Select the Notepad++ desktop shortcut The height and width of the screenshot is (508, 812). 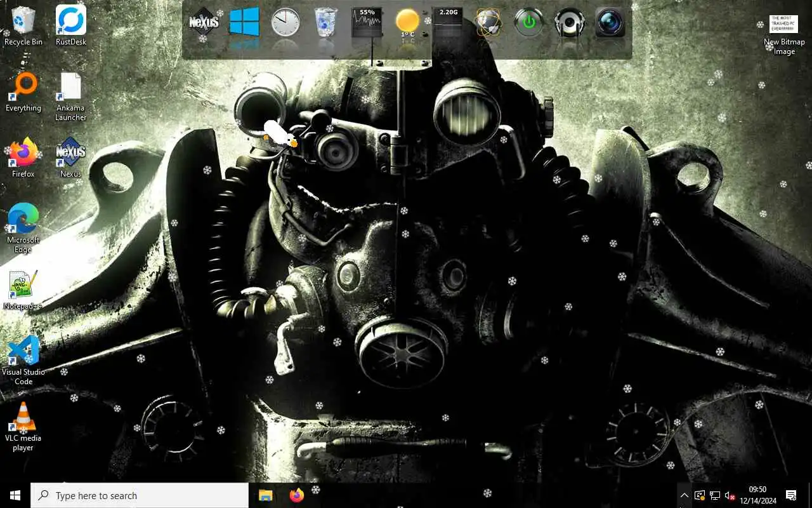(x=23, y=290)
